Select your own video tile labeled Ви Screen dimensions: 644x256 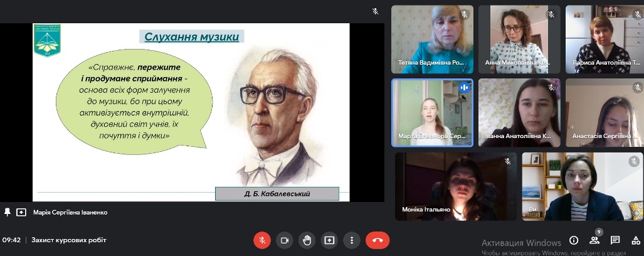click(x=583, y=186)
